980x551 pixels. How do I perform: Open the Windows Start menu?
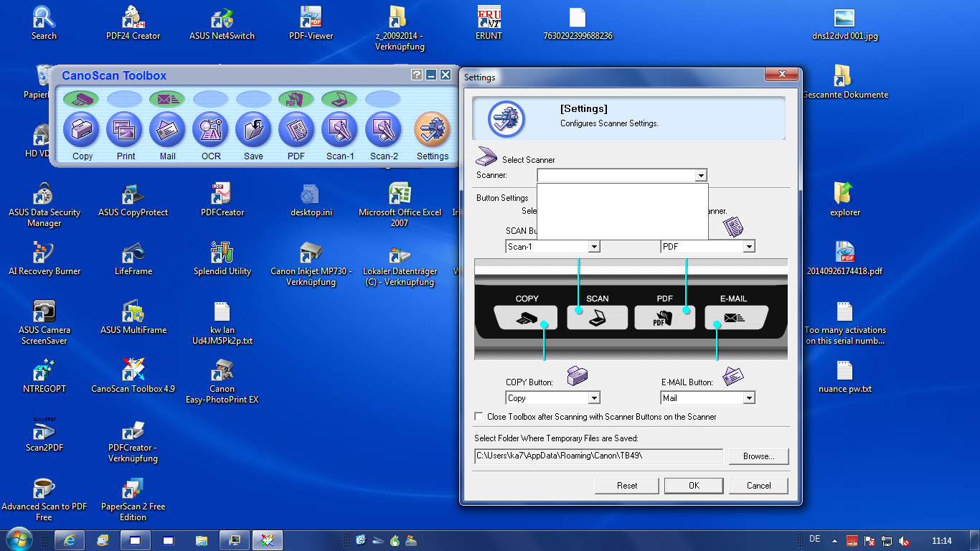pos(18,539)
